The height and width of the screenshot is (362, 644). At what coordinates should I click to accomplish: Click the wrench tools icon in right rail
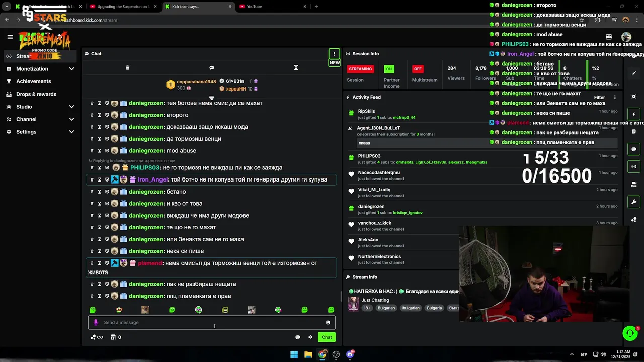click(x=634, y=202)
